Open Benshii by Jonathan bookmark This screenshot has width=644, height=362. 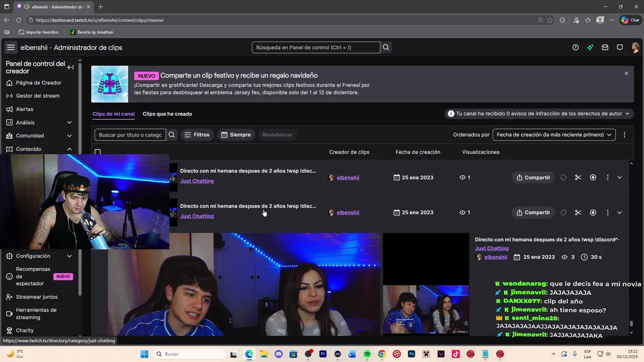(92, 32)
